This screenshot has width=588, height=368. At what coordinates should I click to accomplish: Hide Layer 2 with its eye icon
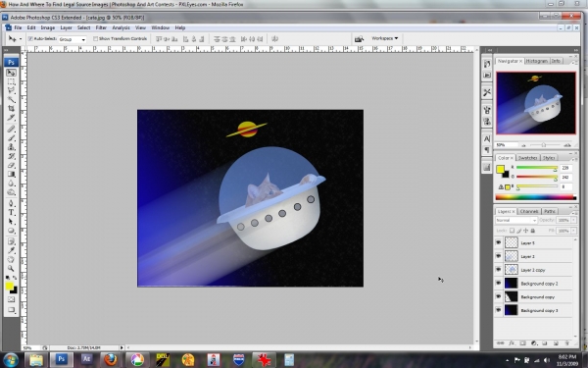pos(499,256)
